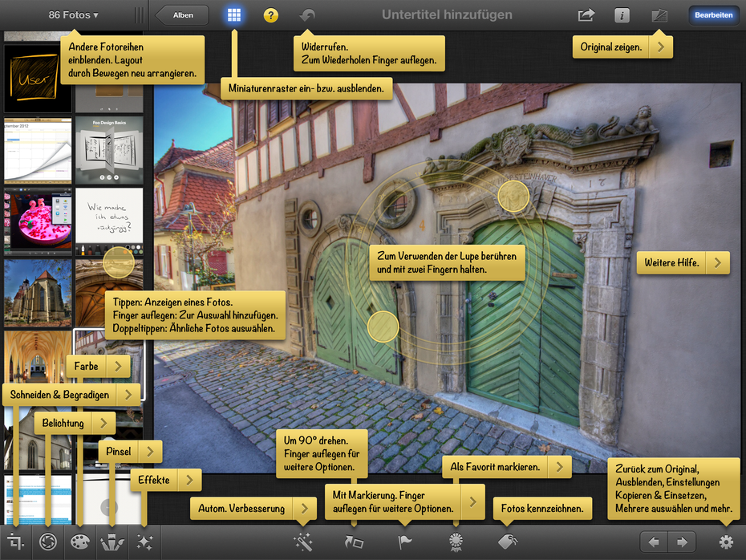Select the Color palette tool icon

pos(80,542)
